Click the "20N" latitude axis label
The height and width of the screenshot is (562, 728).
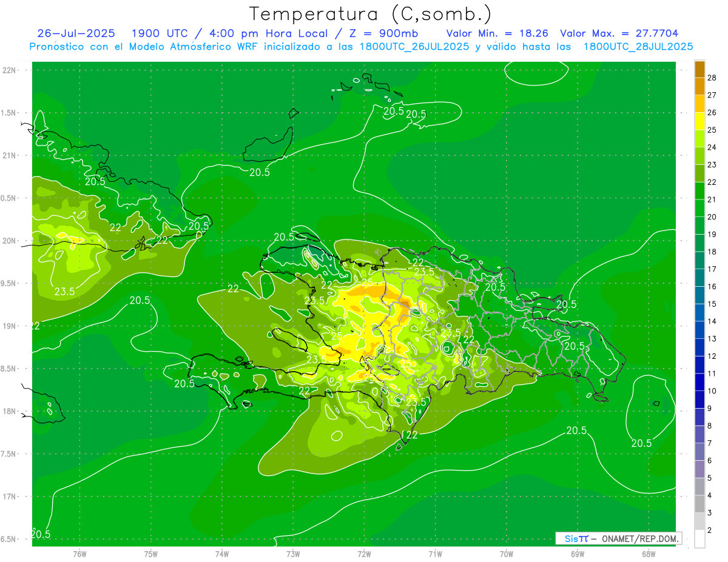pos(9,241)
